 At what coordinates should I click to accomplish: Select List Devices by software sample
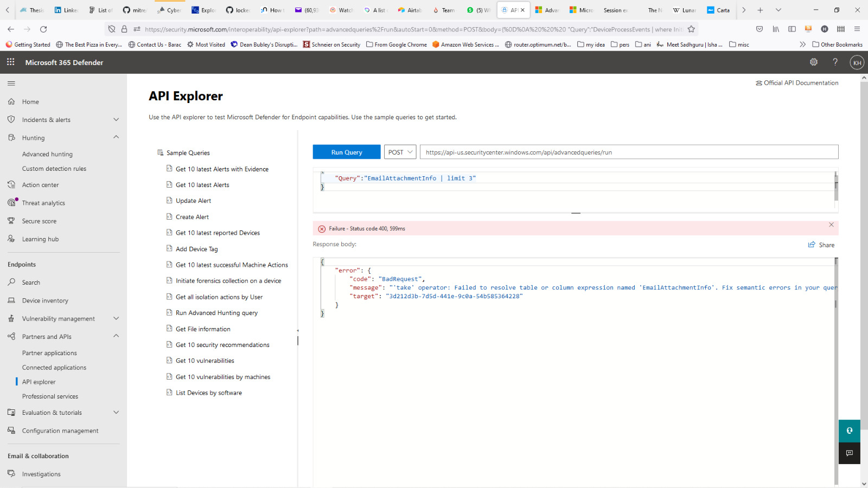click(x=209, y=393)
